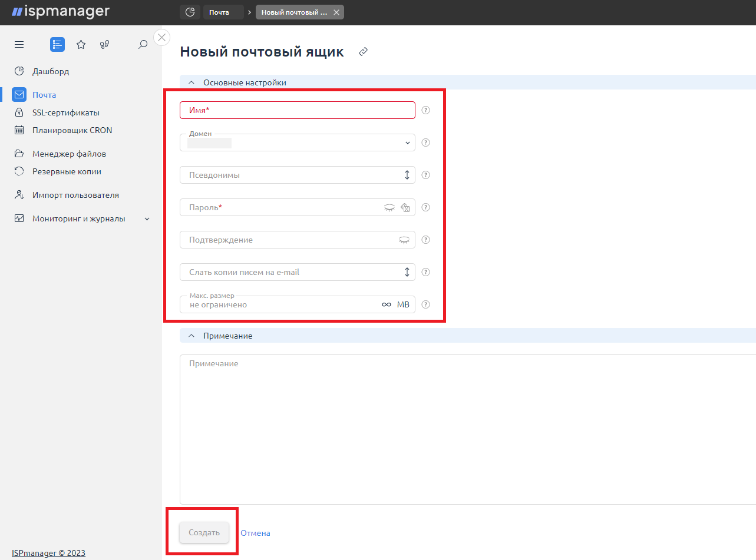This screenshot has width=756, height=560.
Task: Click the dashboard pie icon in top bar
Action: tap(190, 12)
